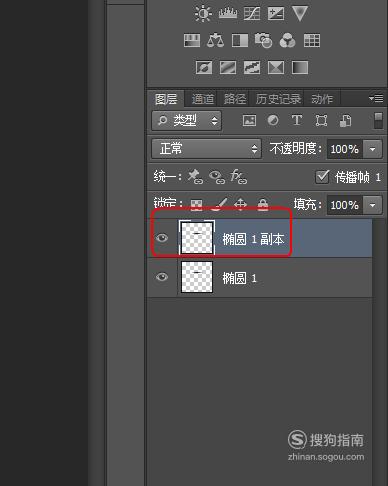Screen dimensions: 388x486
Task: Add a Vibrance adjustment (triangle icon)
Action: (300, 14)
